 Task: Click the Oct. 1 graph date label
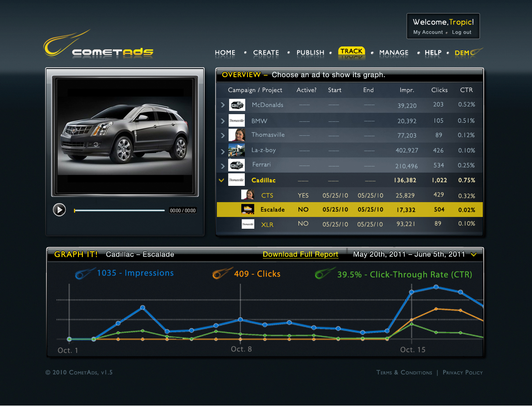click(68, 351)
